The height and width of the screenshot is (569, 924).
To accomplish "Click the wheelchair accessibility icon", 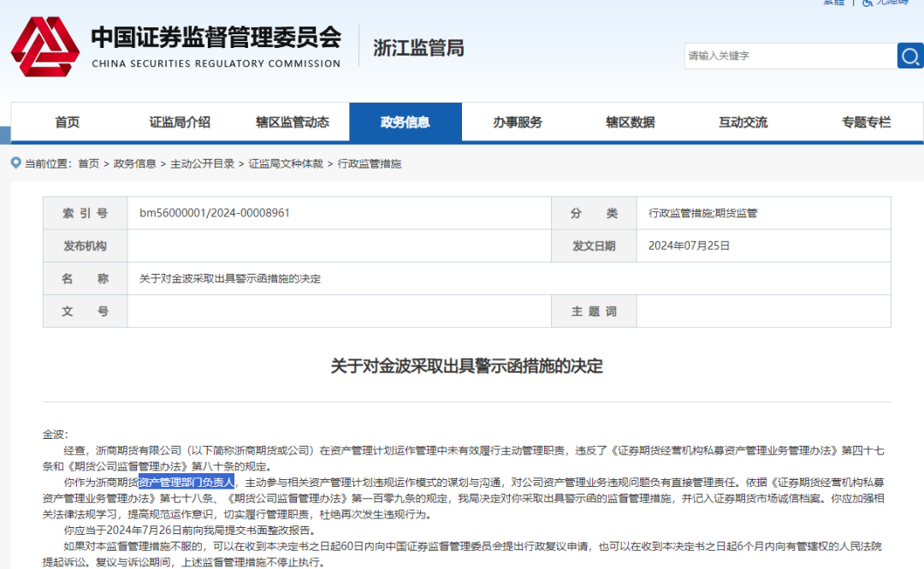I will [868, 3].
